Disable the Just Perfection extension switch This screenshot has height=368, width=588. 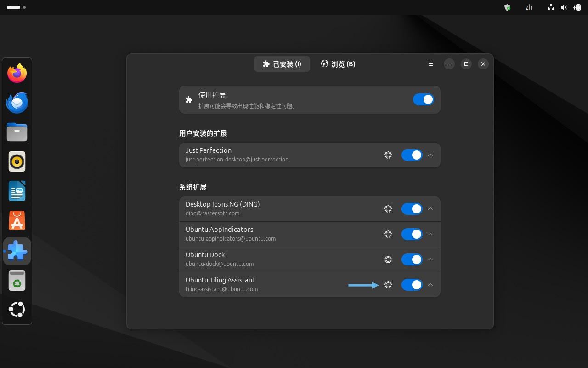[x=412, y=155]
